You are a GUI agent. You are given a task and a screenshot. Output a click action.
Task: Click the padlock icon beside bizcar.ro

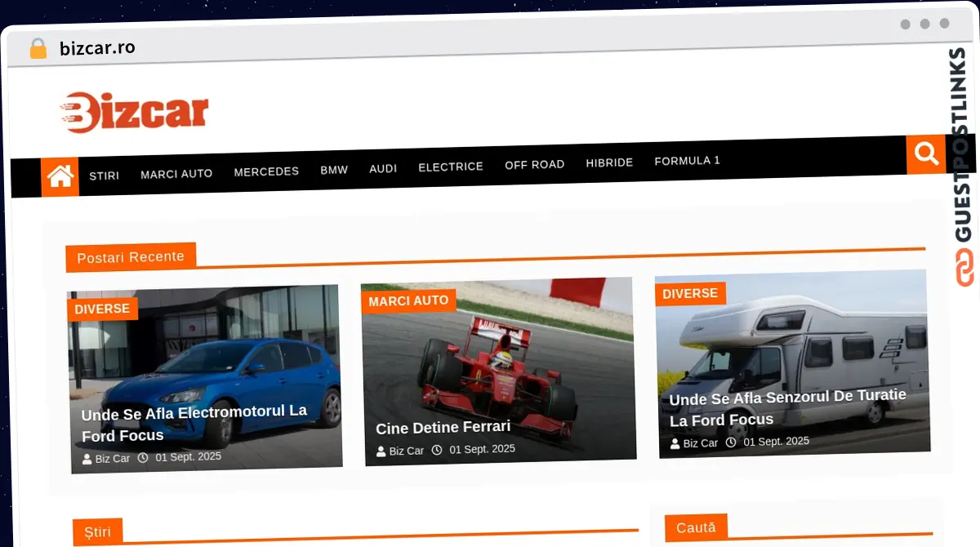(38, 49)
